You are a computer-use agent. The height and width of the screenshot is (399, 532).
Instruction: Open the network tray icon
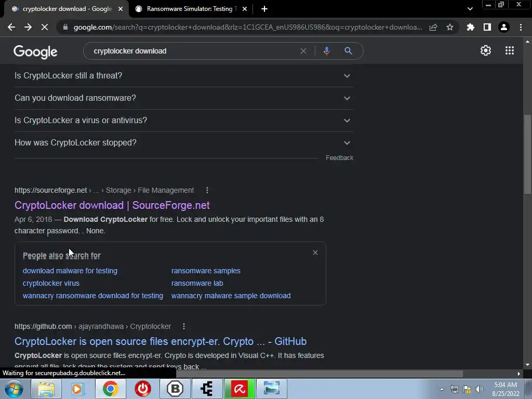tap(454, 389)
